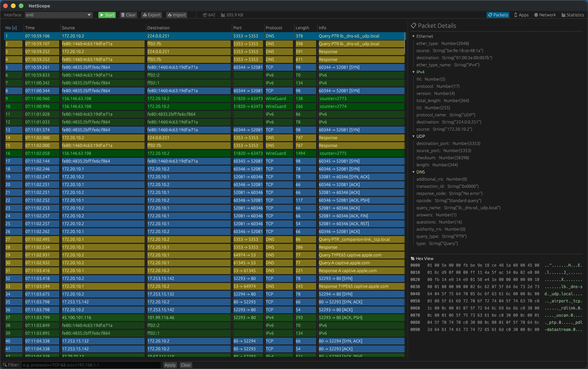Click the toolbar Clear trash icon
The width and height of the screenshot is (588, 369).
[123, 15]
